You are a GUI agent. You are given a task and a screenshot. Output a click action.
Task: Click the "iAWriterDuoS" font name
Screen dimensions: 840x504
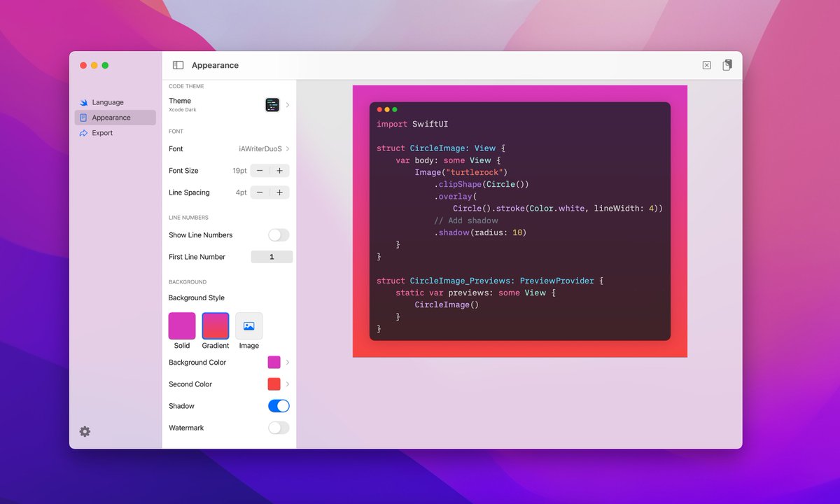click(x=260, y=149)
